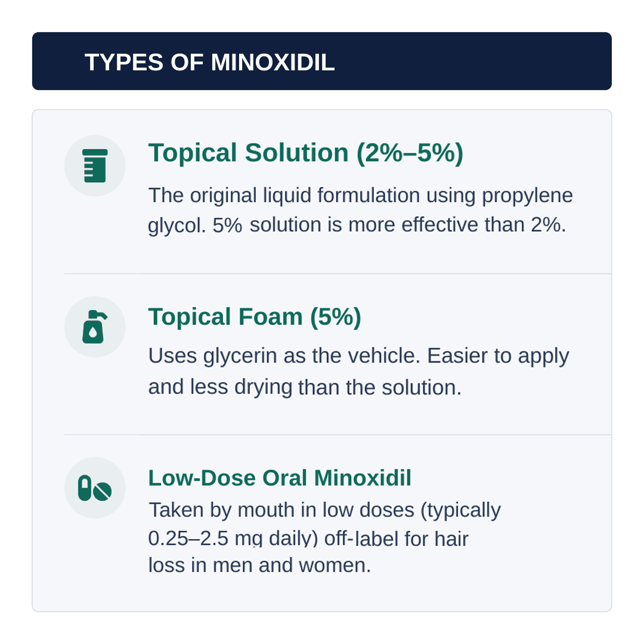Click the 'loss in men and women' line
Image resolution: width=644 pixels, height=644 pixels.
coord(259,565)
